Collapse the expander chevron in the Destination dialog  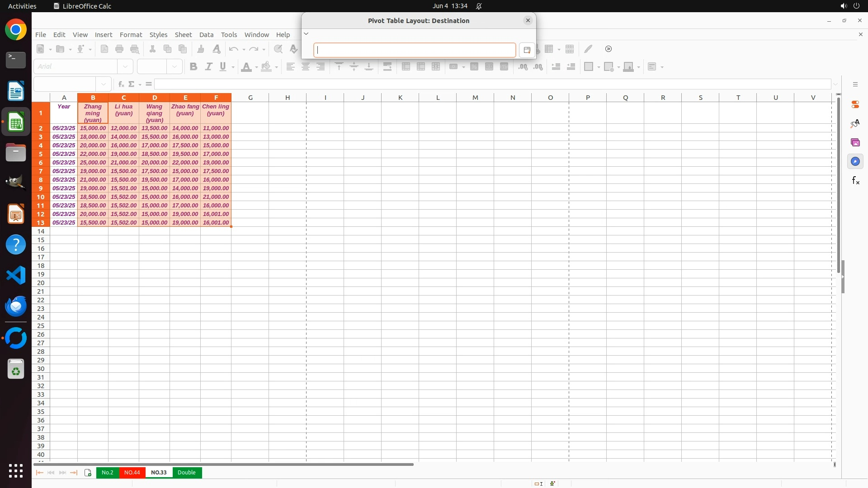click(x=306, y=34)
